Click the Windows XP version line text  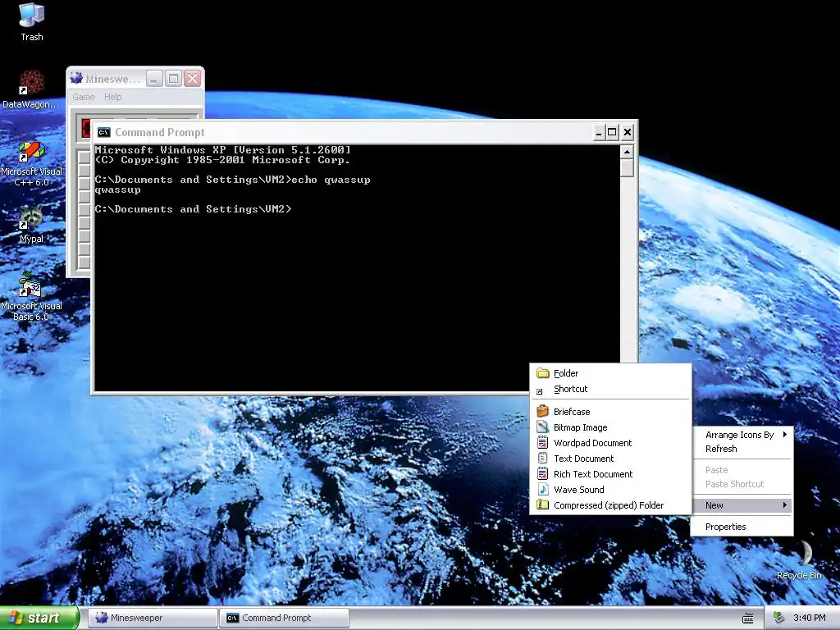pos(223,150)
